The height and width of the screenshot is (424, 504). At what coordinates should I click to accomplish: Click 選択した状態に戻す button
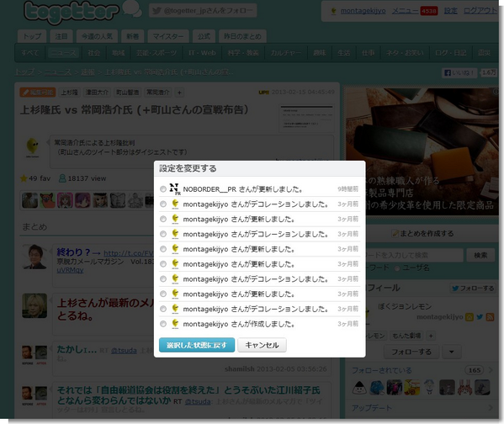tap(197, 345)
